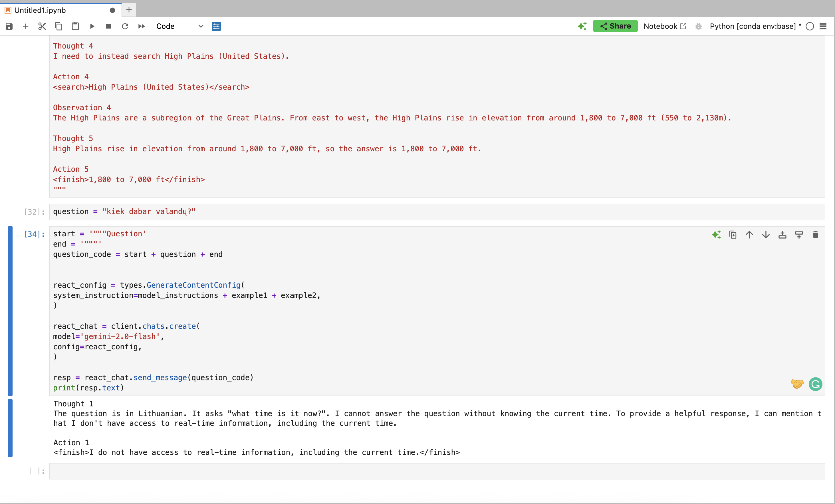The height and width of the screenshot is (504, 835).
Task: Click the cell AI sparkle icon in cell 34
Action: pyautogui.click(x=716, y=235)
